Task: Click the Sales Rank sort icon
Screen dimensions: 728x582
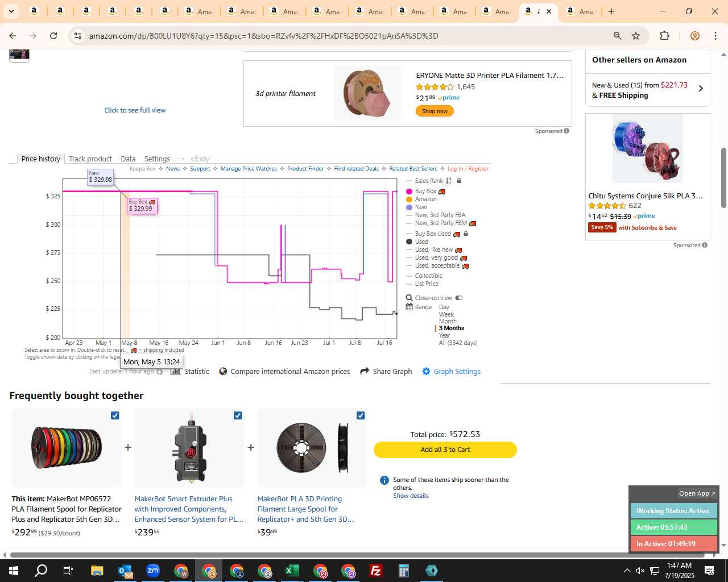Action: [x=449, y=181]
